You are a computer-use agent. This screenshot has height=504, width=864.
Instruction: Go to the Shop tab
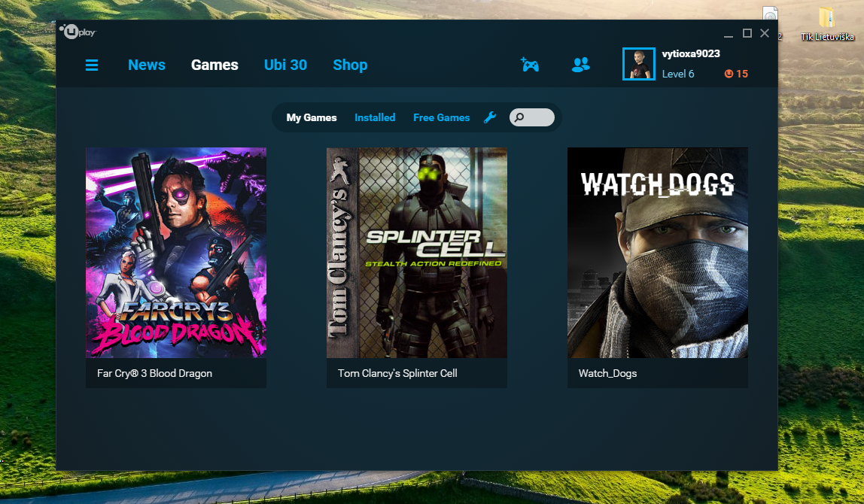(350, 65)
